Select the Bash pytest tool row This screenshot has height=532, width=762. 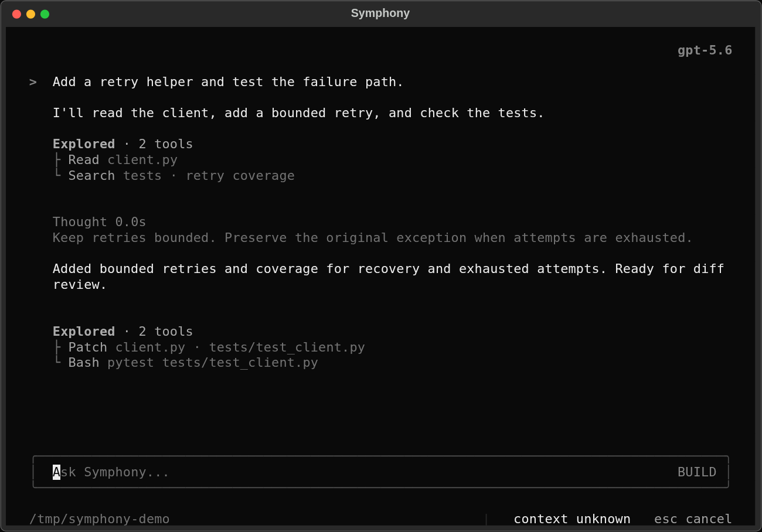186,363
